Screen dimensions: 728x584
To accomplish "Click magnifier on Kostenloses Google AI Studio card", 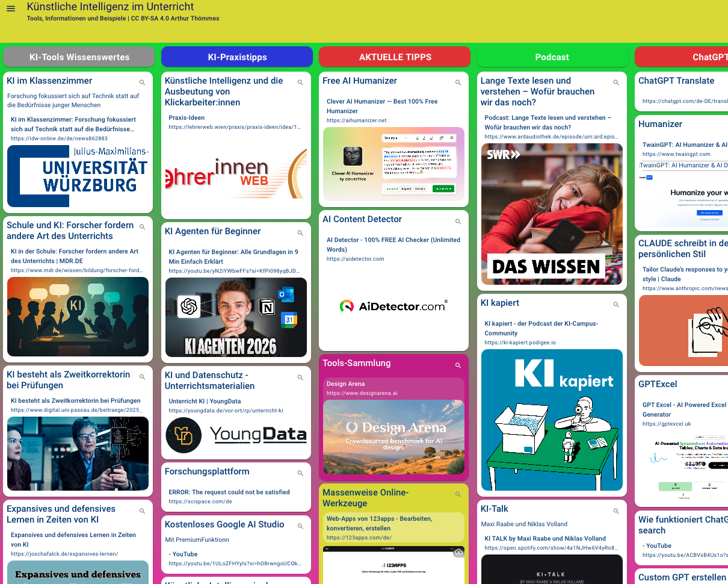I will pyautogui.click(x=300, y=526).
